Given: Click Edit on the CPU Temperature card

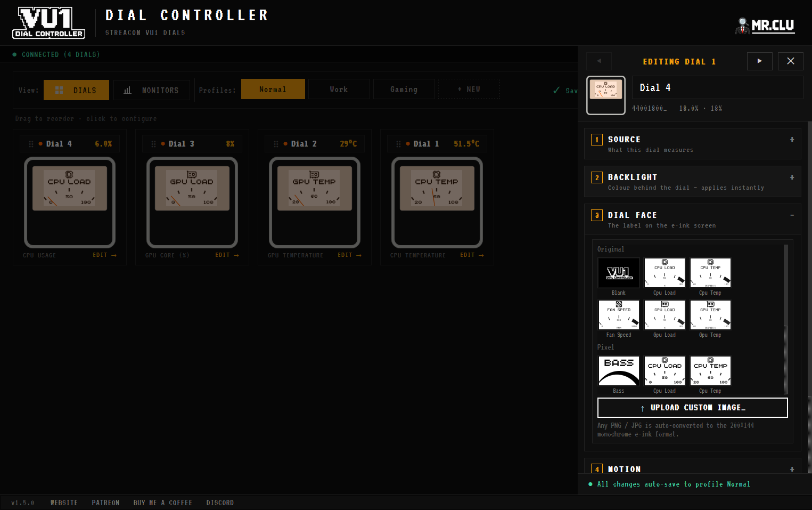Looking at the screenshot, I should tap(472, 255).
